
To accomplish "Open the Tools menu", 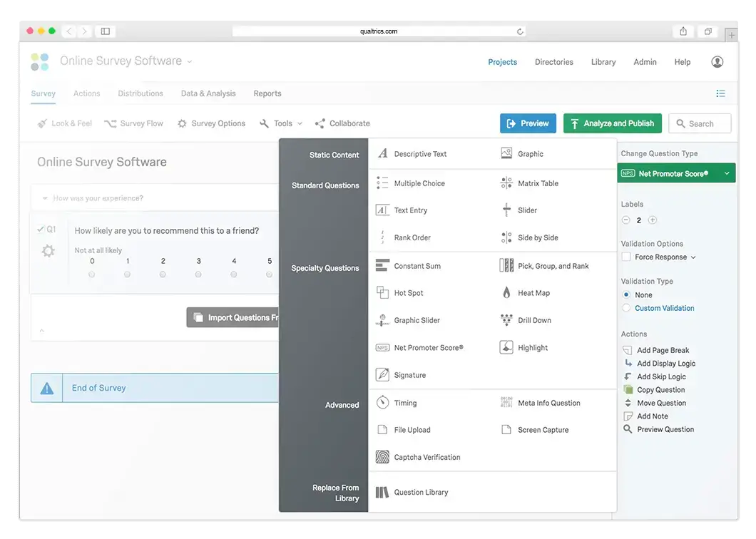I will pos(280,123).
